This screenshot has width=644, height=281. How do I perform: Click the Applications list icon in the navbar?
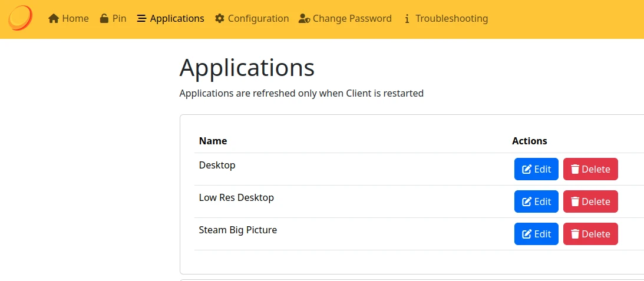(141, 19)
